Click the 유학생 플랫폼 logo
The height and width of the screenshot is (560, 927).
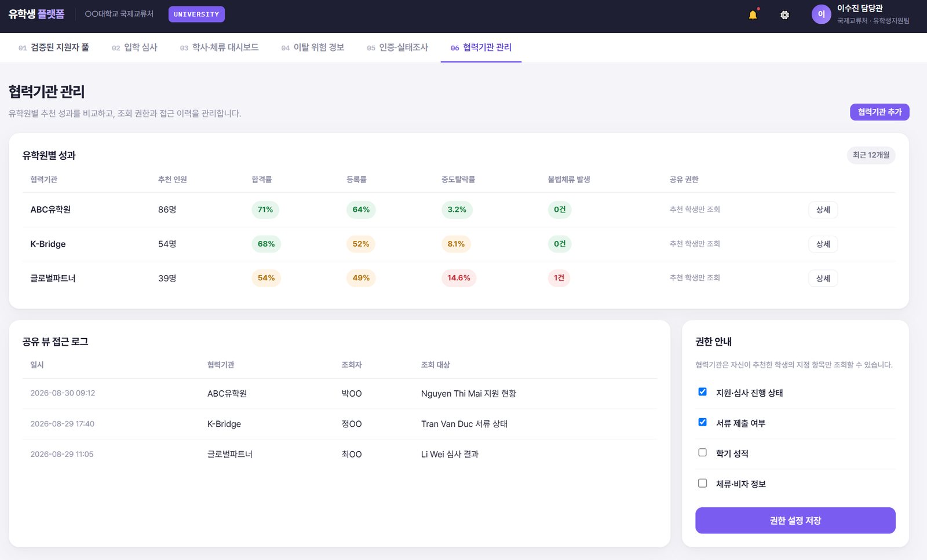click(37, 14)
